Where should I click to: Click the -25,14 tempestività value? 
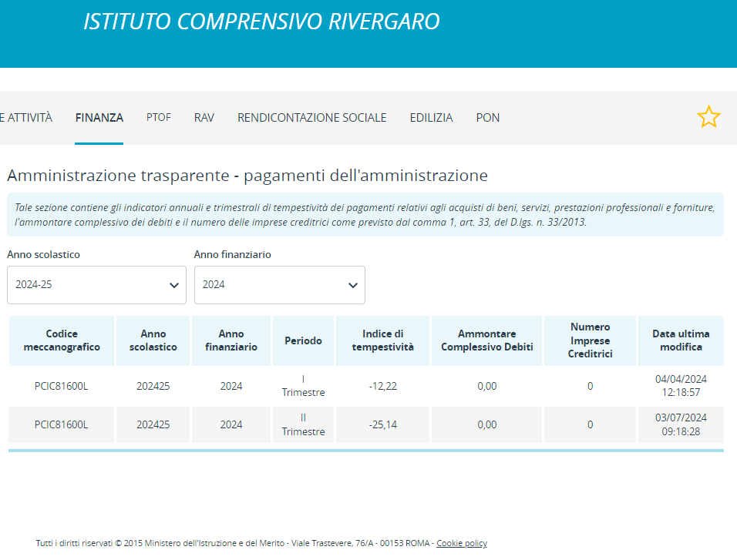(x=382, y=424)
